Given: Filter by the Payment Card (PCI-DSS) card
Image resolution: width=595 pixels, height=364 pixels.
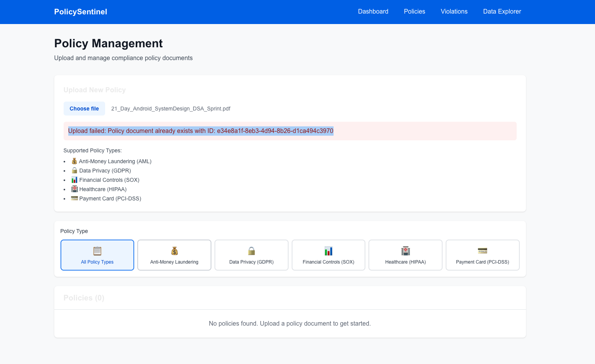Looking at the screenshot, I should pos(483,255).
